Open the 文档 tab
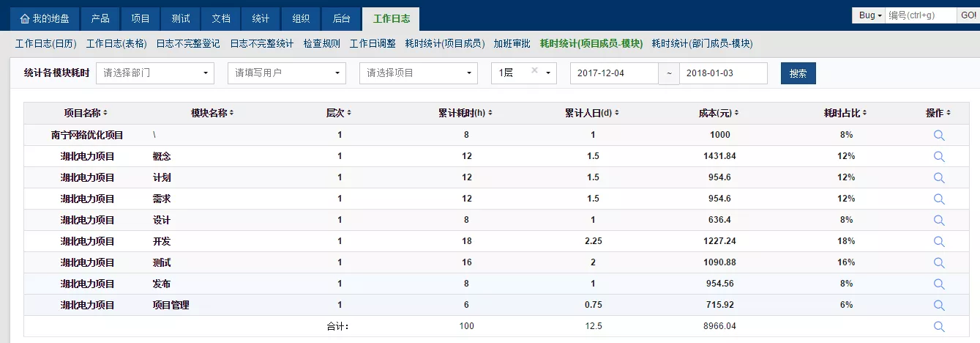The image size is (980, 343). [220, 18]
